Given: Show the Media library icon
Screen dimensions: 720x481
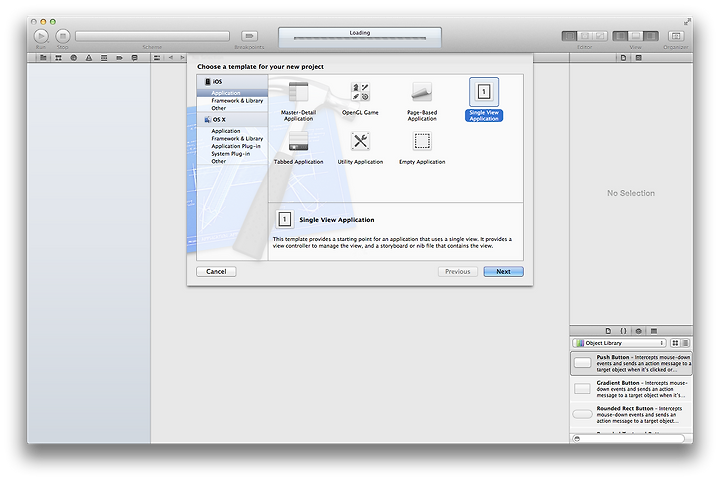Looking at the screenshot, I should [654, 331].
